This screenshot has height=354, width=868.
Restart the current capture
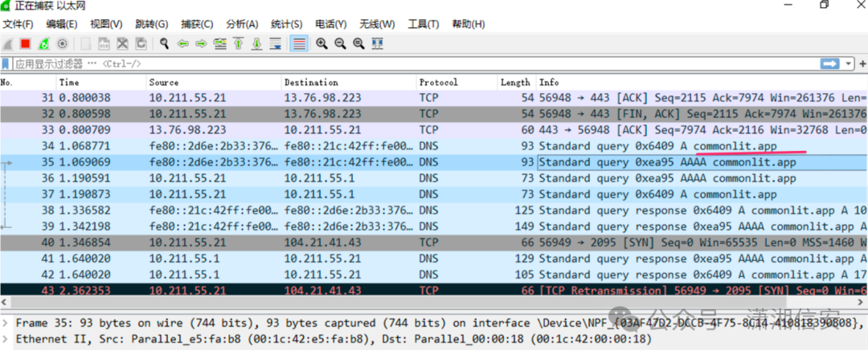click(44, 43)
